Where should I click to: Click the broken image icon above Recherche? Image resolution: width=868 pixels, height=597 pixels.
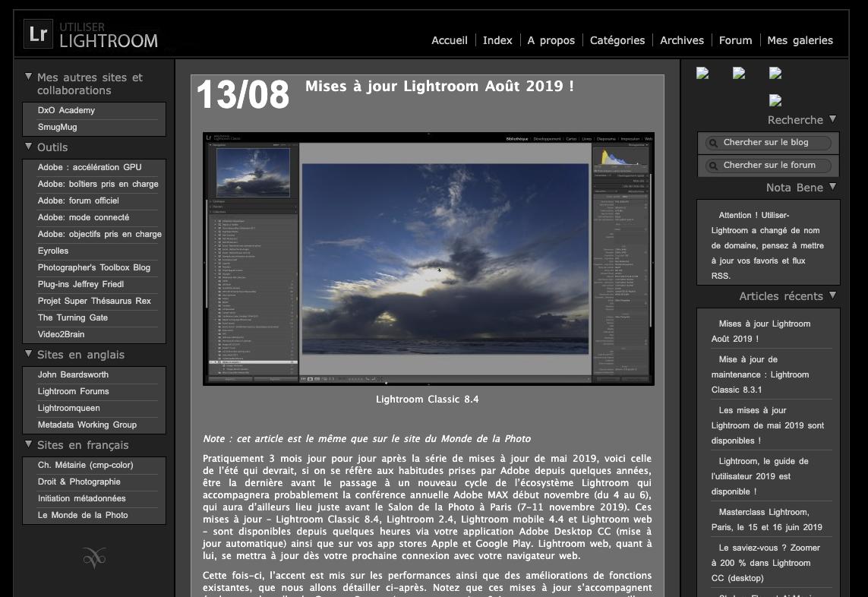[775, 100]
